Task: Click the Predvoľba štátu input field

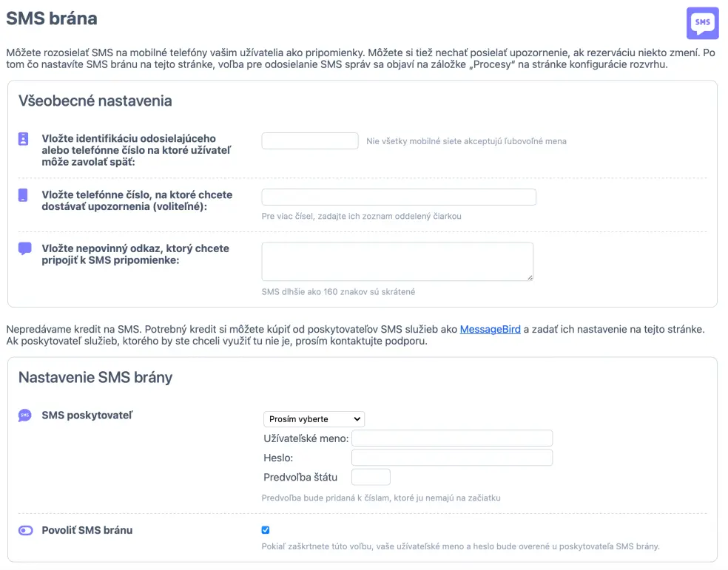Action: 371,477
